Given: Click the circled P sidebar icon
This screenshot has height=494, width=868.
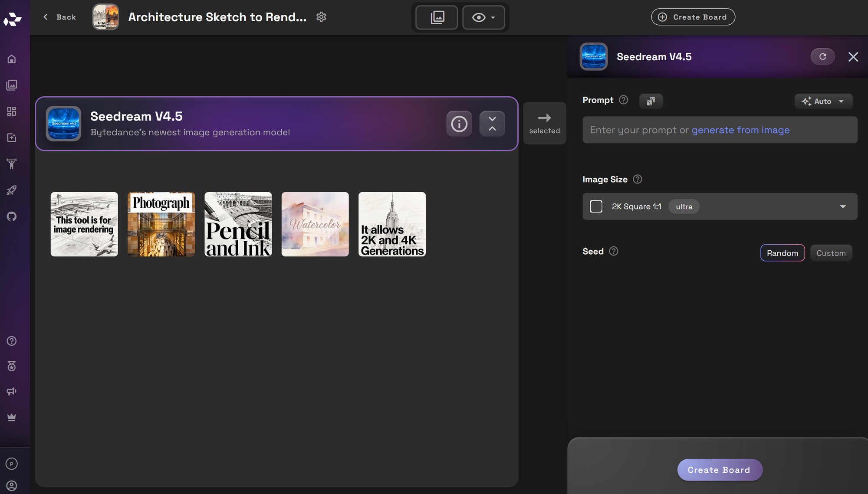Looking at the screenshot, I should [x=12, y=464].
